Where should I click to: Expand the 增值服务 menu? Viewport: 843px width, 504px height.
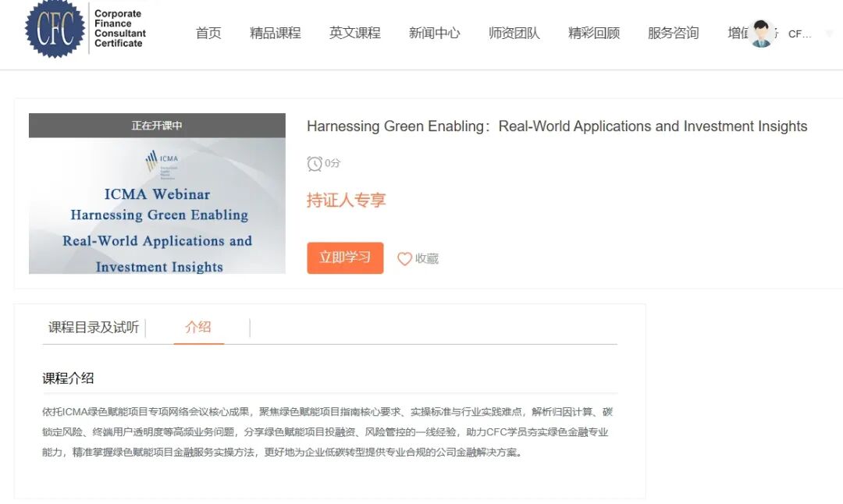tap(742, 34)
